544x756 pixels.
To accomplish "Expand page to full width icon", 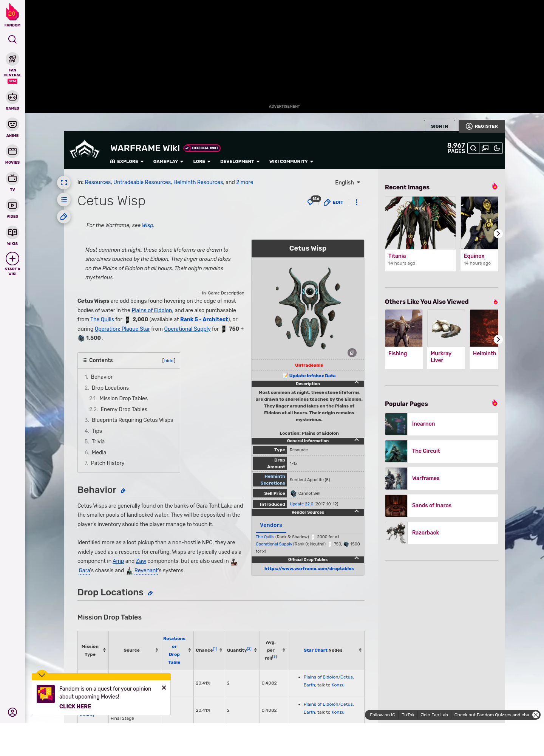I will (x=64, y=183).
